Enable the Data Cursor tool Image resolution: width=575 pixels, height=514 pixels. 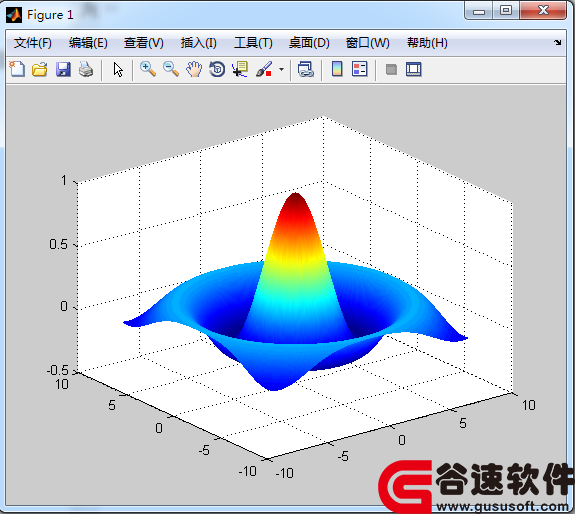[x=240, y=69]
